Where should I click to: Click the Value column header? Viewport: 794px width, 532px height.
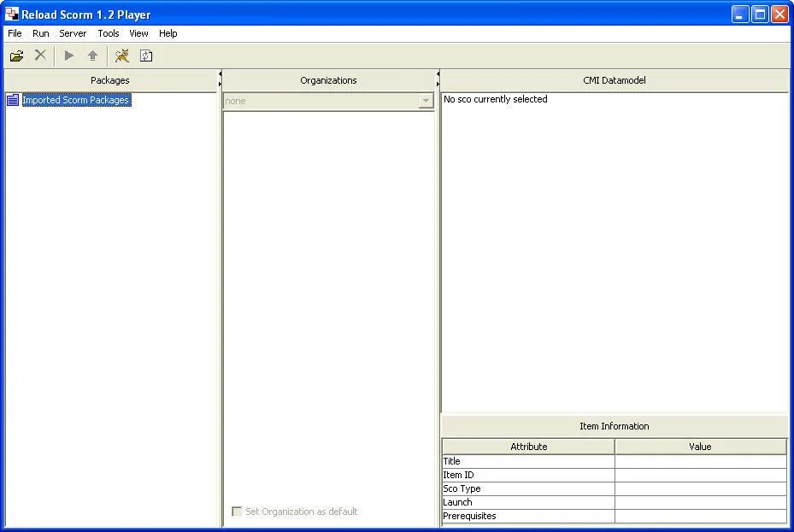click(700, 447)
